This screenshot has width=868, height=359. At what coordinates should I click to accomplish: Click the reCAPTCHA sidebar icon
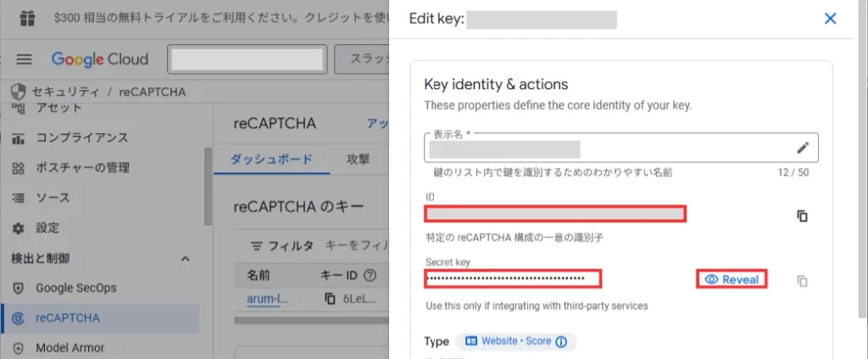(x=19, y=318)
